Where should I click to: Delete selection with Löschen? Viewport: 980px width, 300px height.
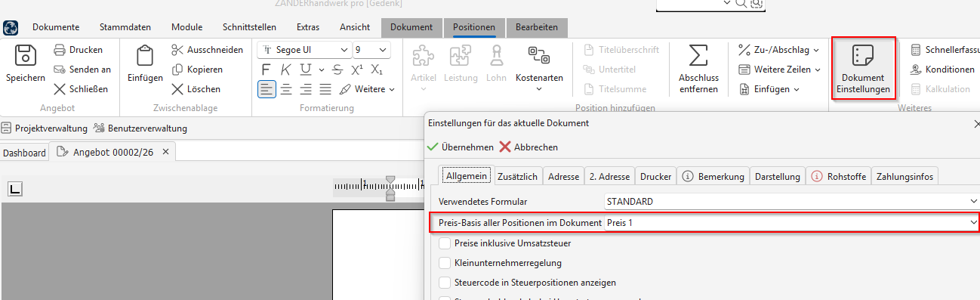coord(196,88)
